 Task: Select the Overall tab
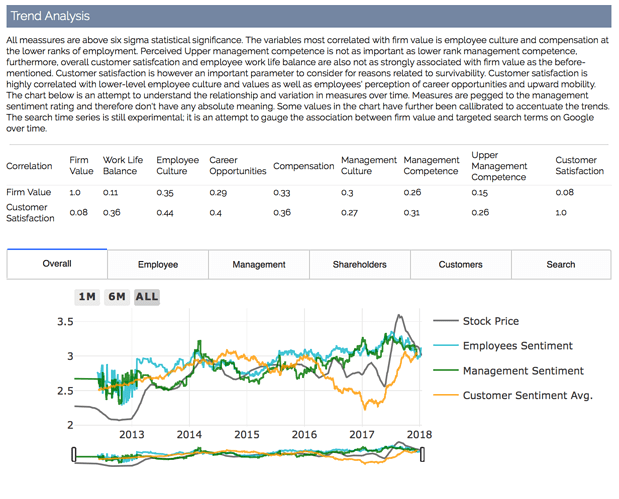point(57,264)
